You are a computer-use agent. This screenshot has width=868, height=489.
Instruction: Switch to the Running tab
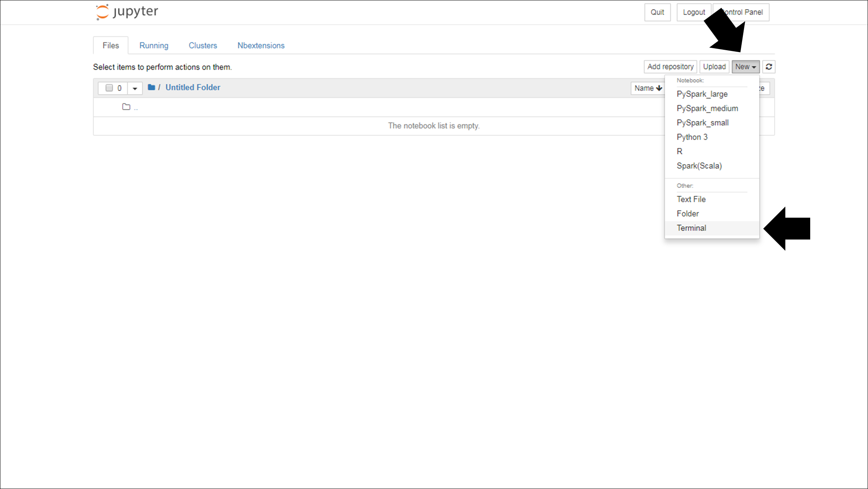pyautogui.click(x=154, y=46)
